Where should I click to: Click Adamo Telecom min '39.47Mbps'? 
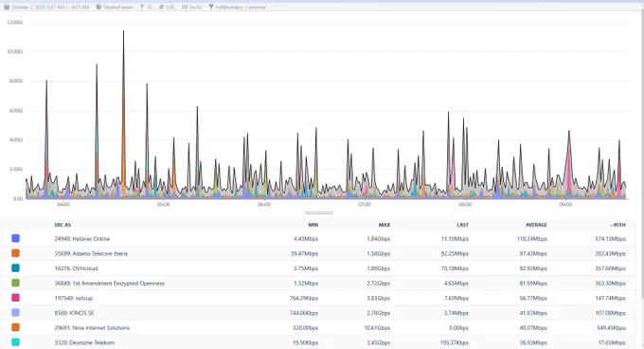coord(304,253)
